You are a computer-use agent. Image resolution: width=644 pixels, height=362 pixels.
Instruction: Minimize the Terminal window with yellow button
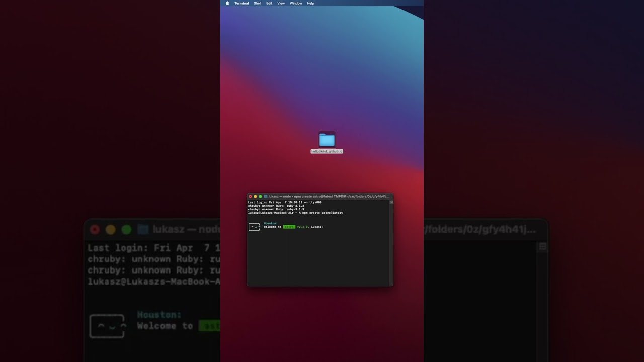pos(255,196)
